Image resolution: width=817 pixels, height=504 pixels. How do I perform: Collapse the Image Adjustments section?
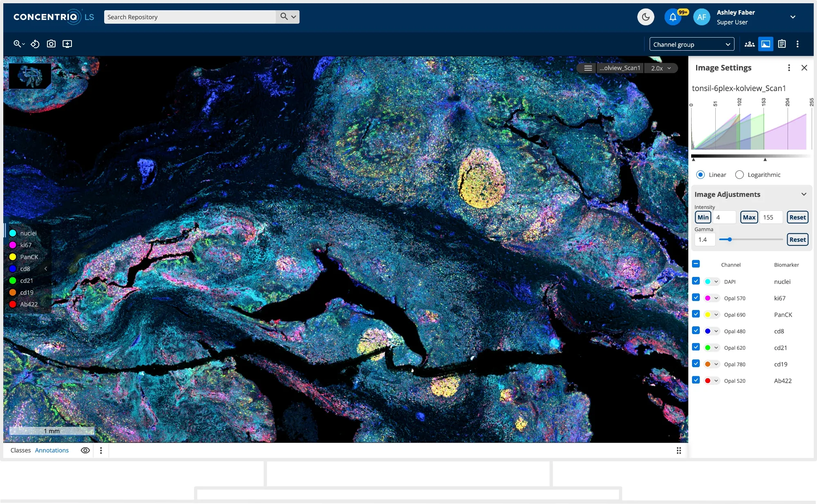pos(804,194)
